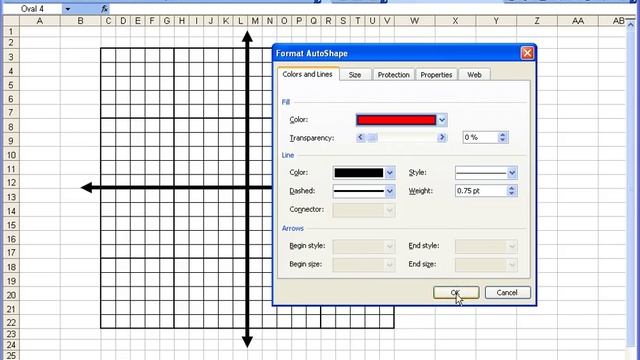Viewport: 640px width, 360px height.
Task: Click OK in Format AutoShape dialog
Action: pyautogui.click(x=456, y=293)
